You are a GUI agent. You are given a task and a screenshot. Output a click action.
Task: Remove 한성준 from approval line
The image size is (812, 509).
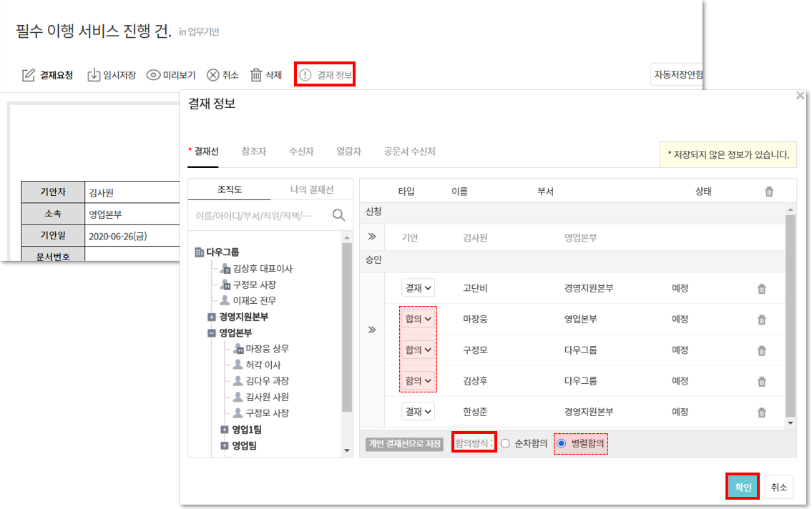point(761,412)
